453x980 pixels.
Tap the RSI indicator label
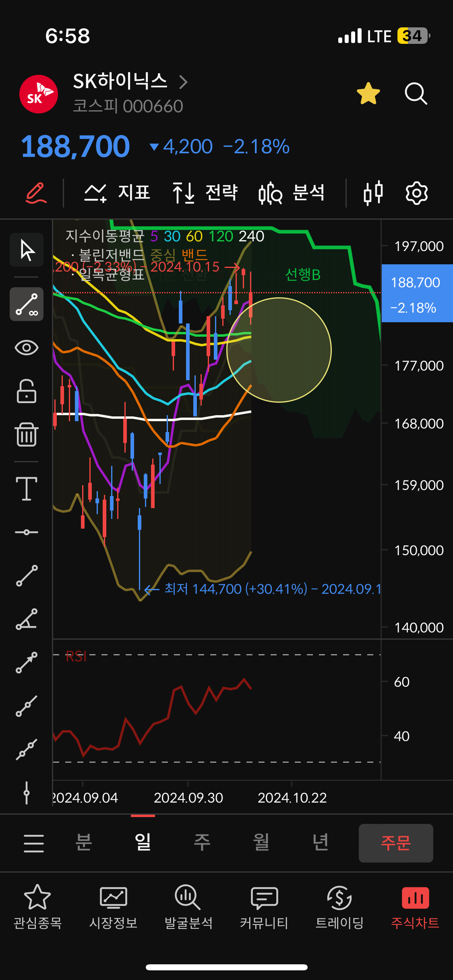76,657
